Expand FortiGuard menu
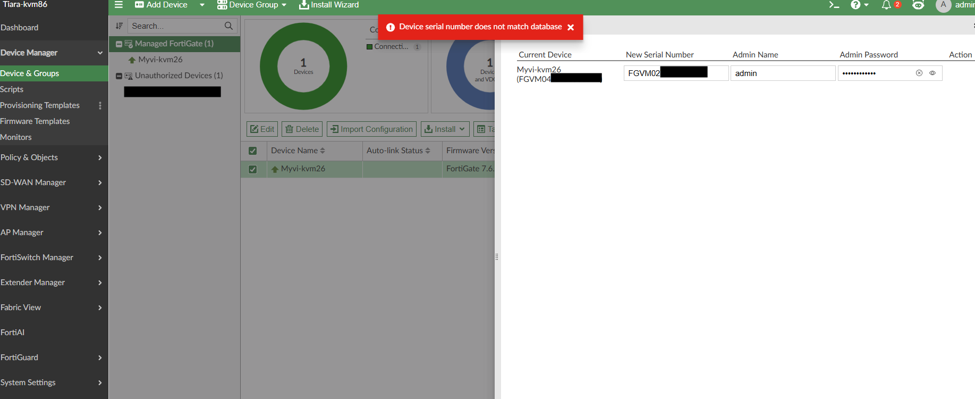This screenshot has width=975, height=399. tap(54, 358)
